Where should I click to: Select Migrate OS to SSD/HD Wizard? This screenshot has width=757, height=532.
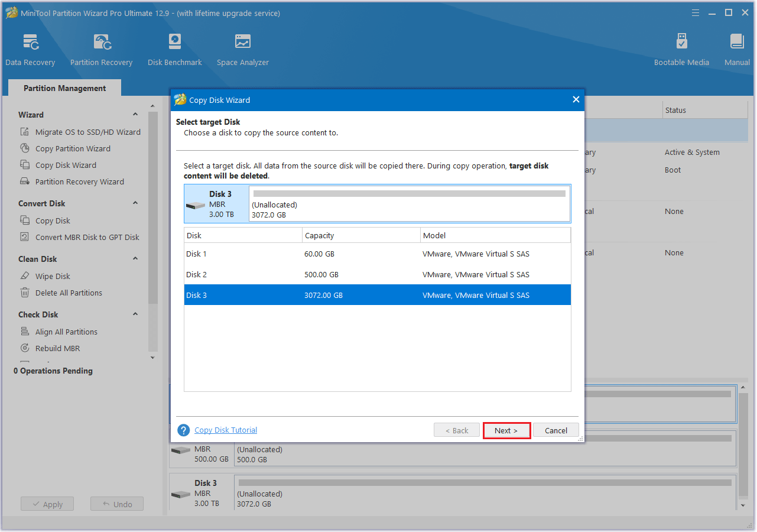point(88,132)
